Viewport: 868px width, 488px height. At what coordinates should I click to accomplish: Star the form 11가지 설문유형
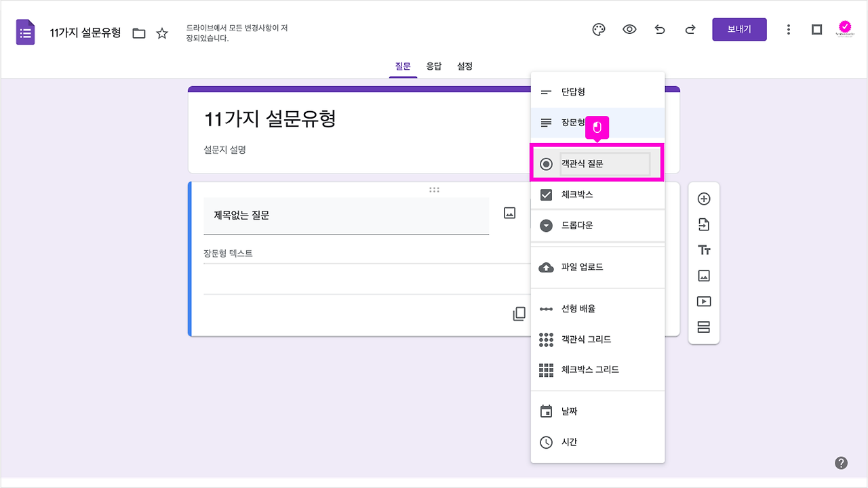162,32
